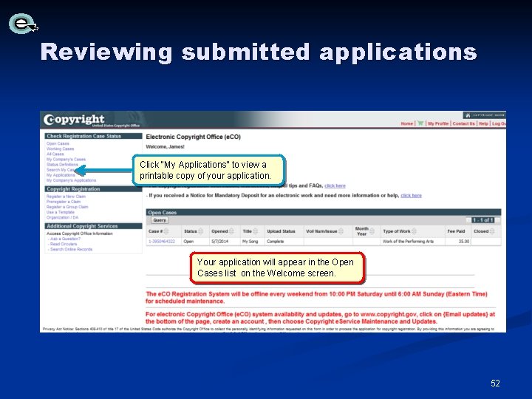The image size is (532, 399).
Task: Open the Status Definitions link
Action: pos(62,165)
